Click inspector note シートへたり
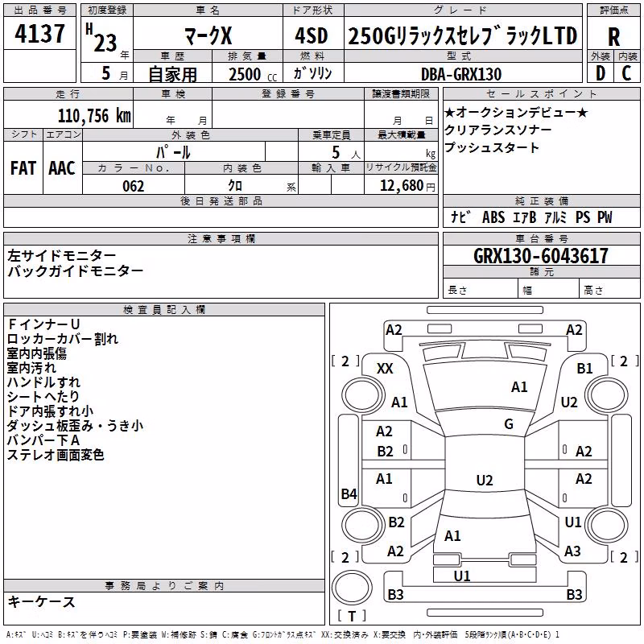 tap(43, 396)
